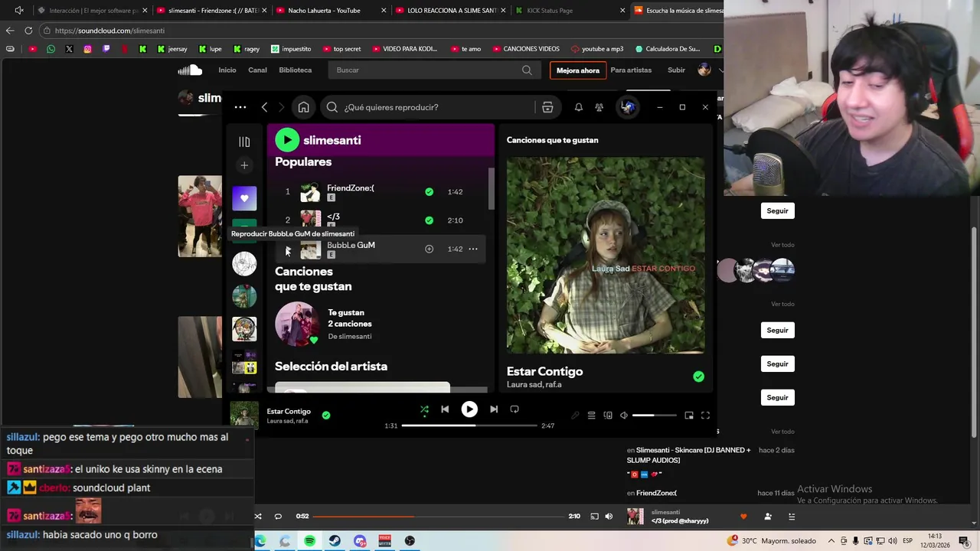Skip to previous track in Spotify

tap(445, 409)
